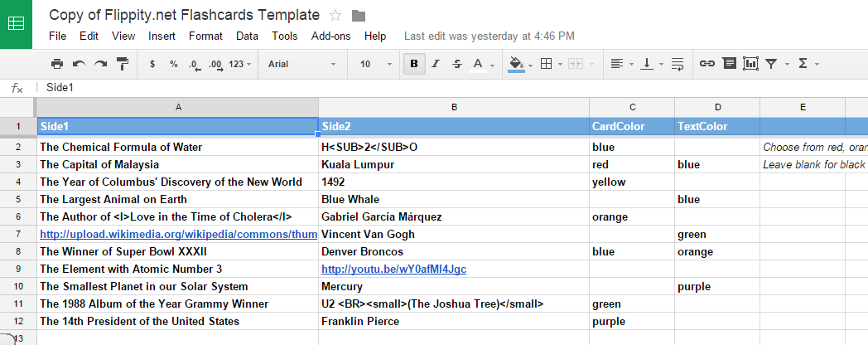Select the '1492' cell
The width and height of the screenshot is (868, 345).
[454, 182]
